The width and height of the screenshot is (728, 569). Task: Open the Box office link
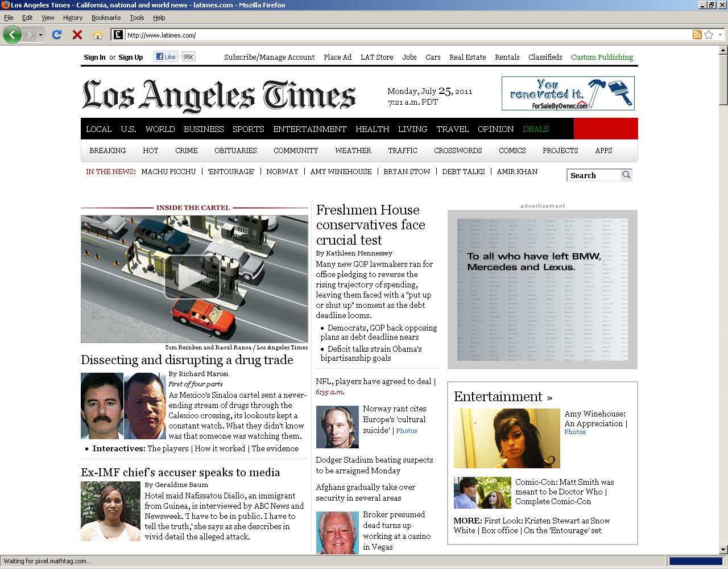(500, 530)
